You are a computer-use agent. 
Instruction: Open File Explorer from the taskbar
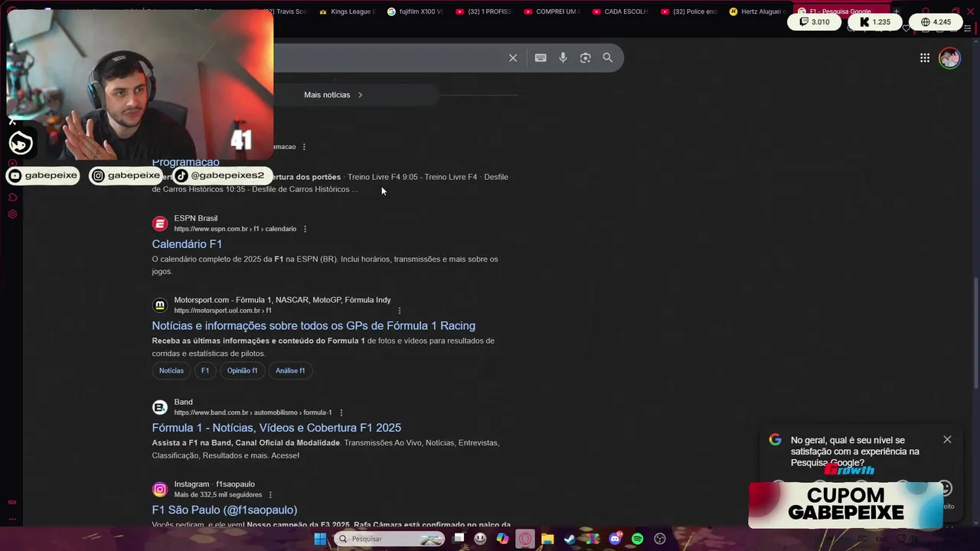coord(547,539)
